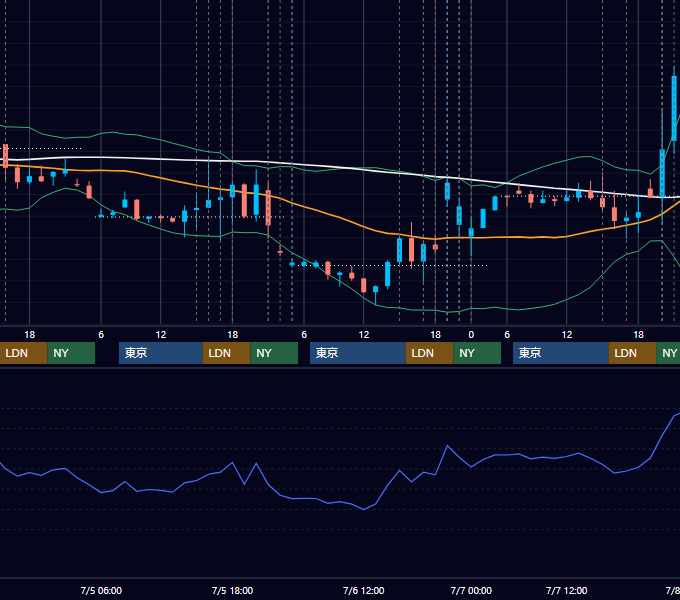Click hour label 6 above 7/5 06:00
Image resolution: width=680 pixels, height=600 pixels.
click(x=101, y=335)
